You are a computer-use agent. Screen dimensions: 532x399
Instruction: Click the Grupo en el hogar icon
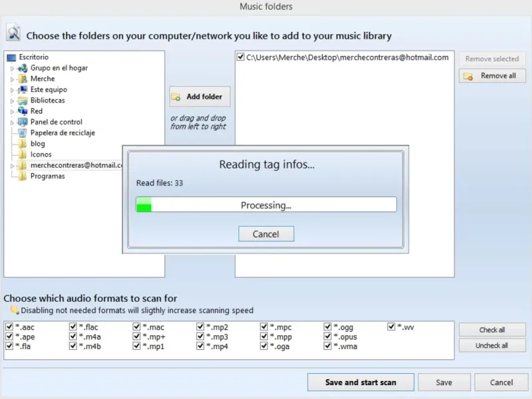tap(23, 68)
